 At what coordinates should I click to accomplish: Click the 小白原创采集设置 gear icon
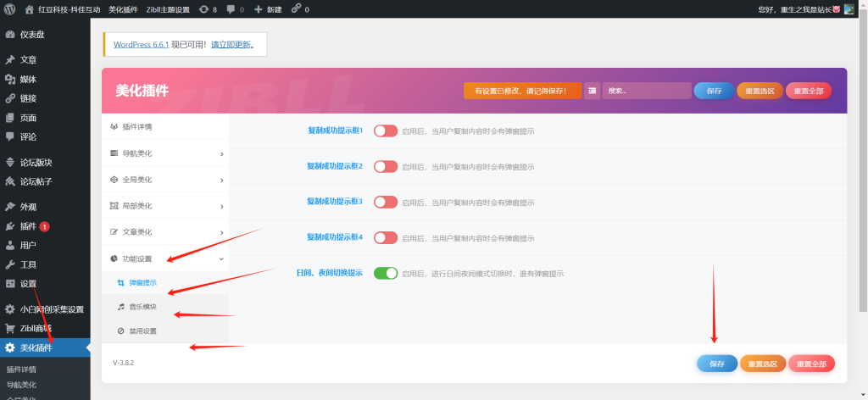(10, 309)
